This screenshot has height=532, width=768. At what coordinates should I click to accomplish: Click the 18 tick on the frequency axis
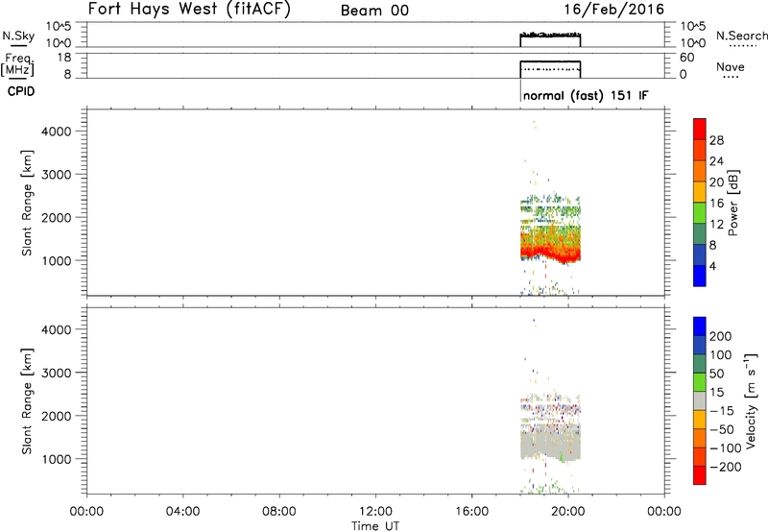[x=64, y=58]
